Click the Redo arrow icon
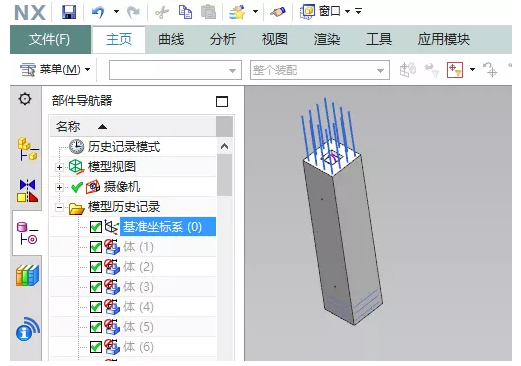The image size is (521, 366). pyautogui.click(x=134, y=12)
